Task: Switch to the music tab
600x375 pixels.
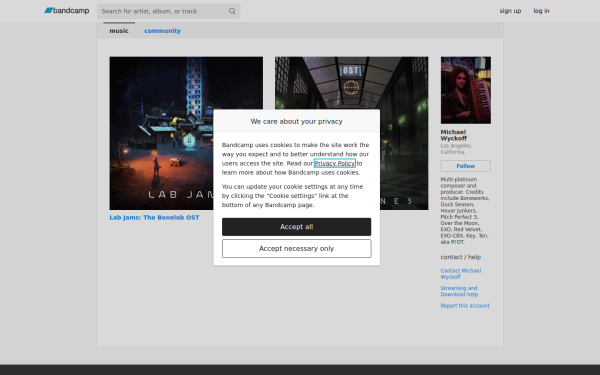Action: click(119, 31)
